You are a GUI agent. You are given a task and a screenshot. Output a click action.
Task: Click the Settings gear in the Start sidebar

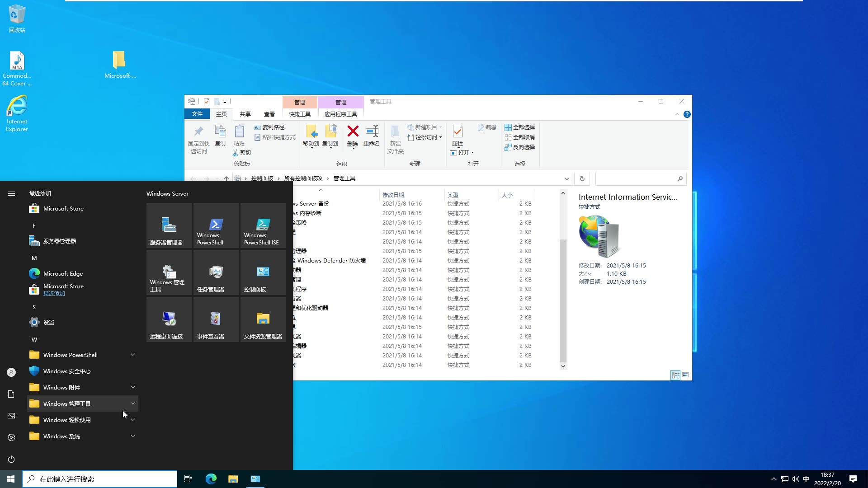(11, 437)
